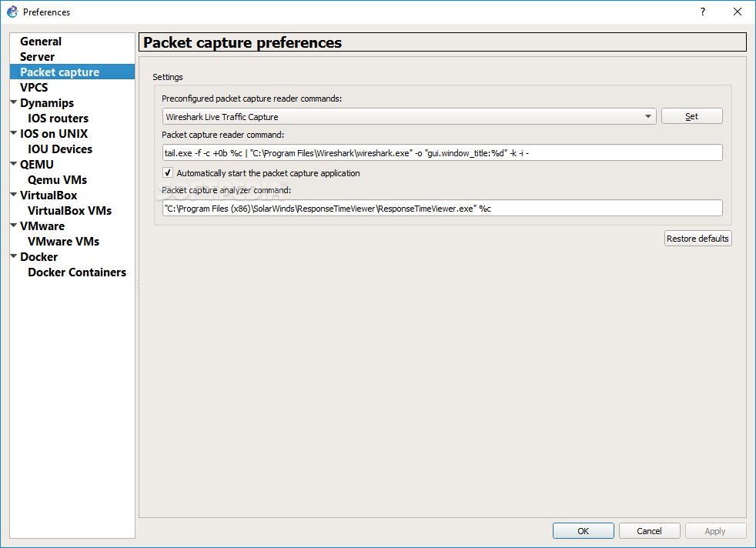
Task: Click the packet capture analyzer command field
Action: coord(442,209)
